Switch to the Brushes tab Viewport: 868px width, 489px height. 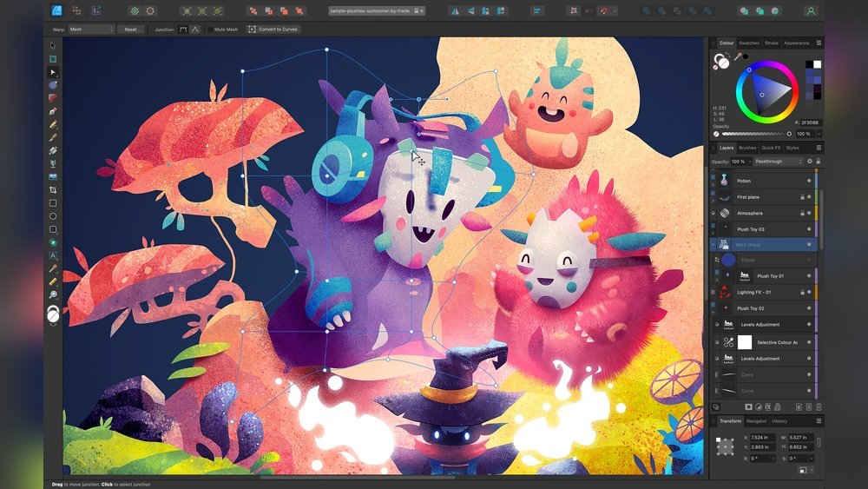pos(747,148)
